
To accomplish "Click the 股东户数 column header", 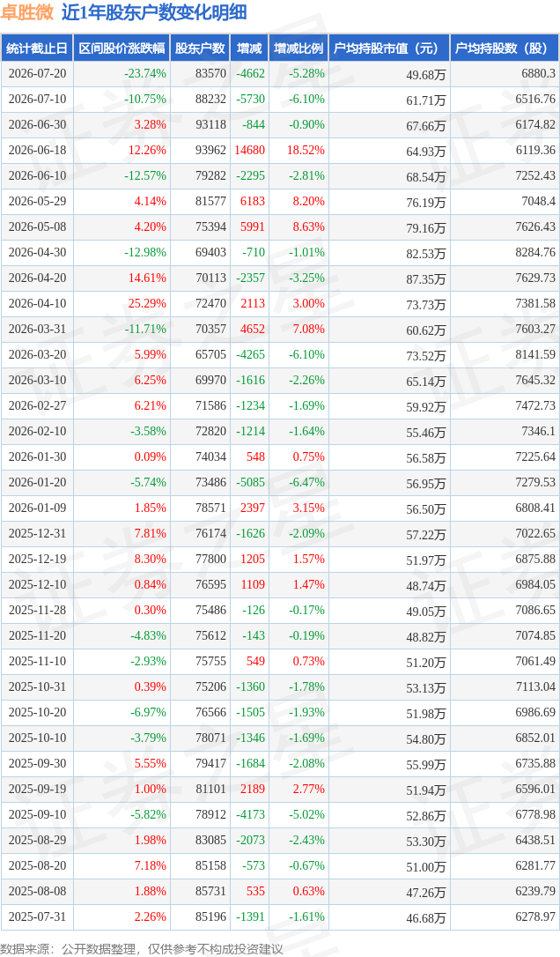I will coord(200,48).
